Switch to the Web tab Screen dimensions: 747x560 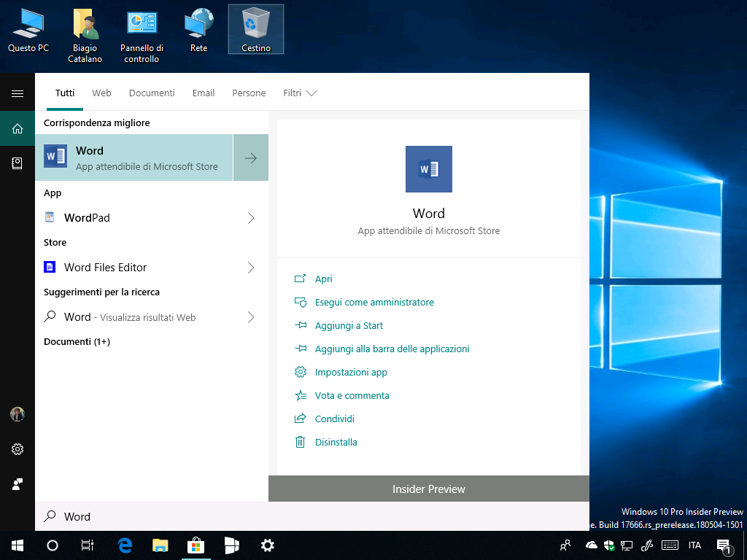tap(101, 93)
